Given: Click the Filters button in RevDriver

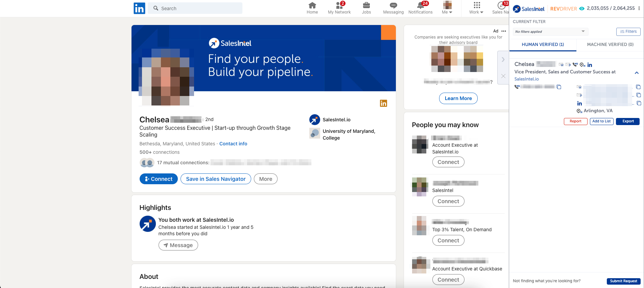Looking at the screenshot, I should 628,32.
